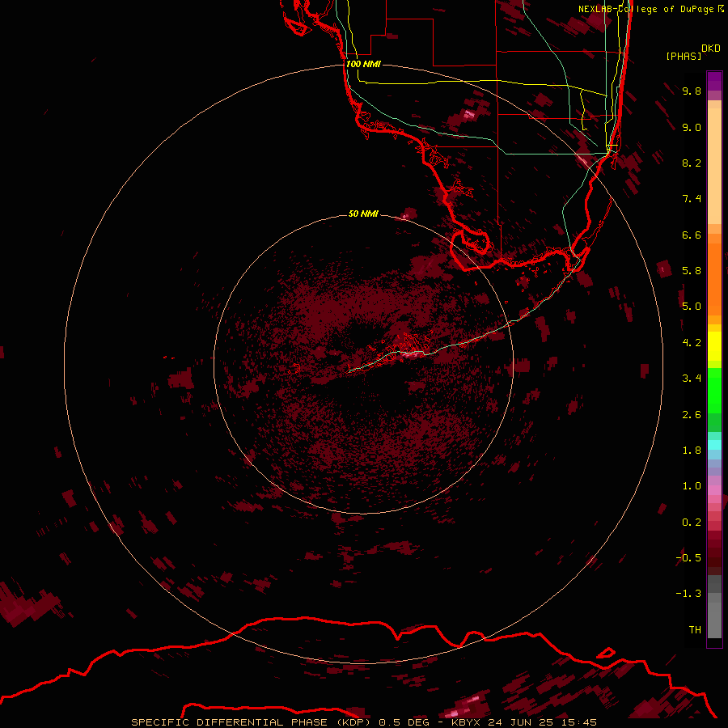Click the 9.8 value on the legend
The image size is (728, 728).
click(692, 91)
